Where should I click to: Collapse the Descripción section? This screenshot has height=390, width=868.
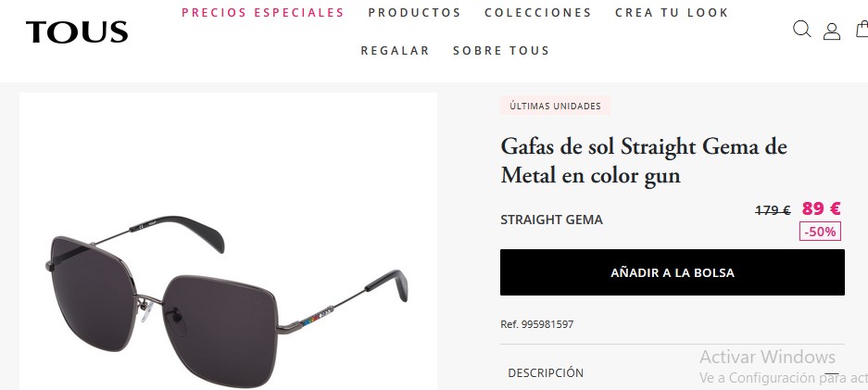832,374
